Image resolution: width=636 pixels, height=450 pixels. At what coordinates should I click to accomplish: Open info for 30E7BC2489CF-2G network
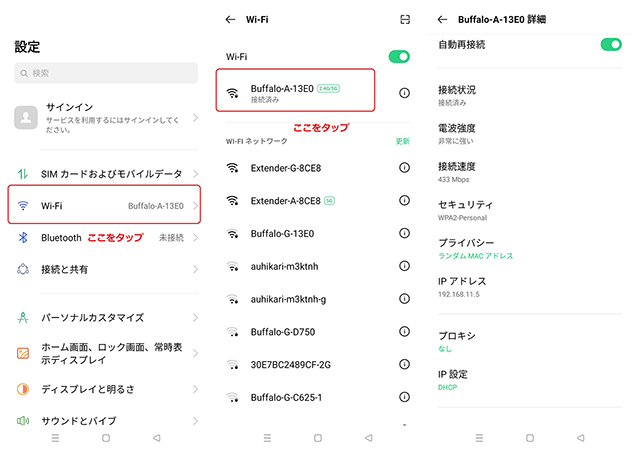[x=404, y=364]
